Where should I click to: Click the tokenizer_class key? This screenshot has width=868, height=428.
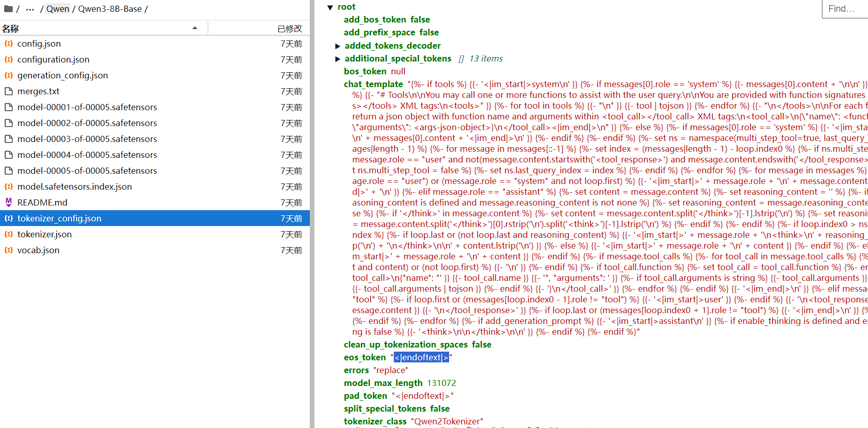point(375,421)
